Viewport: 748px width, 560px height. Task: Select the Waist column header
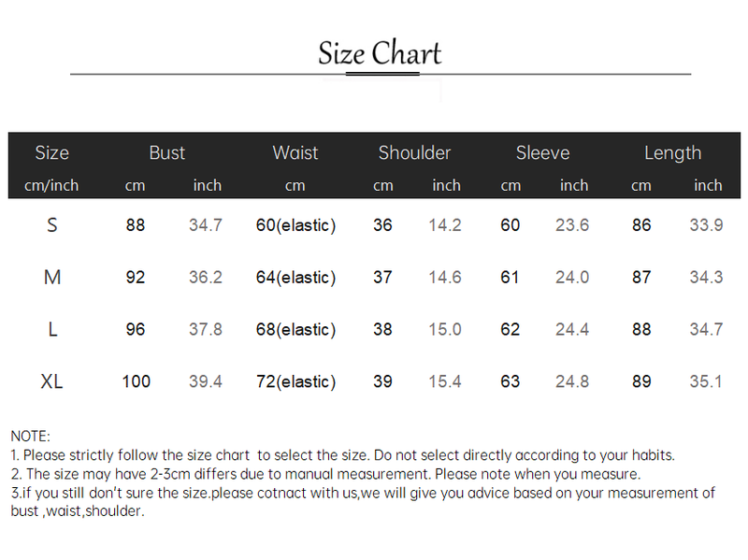pos(295,152)
